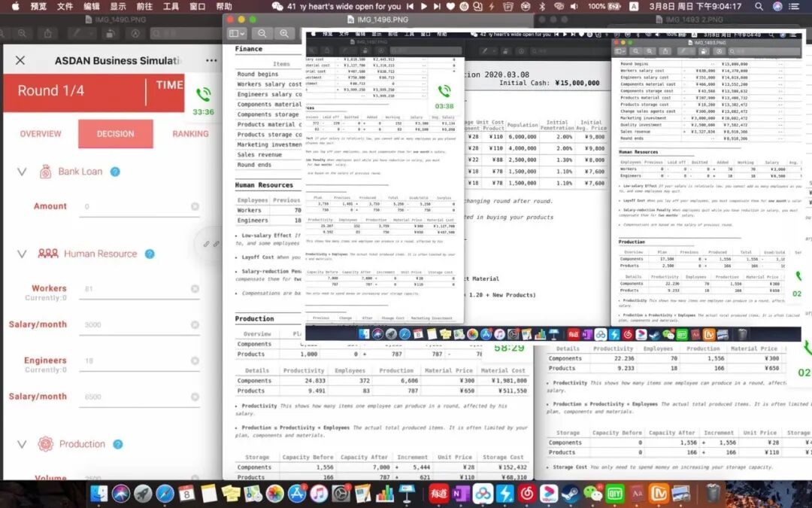Click the search field in IMG_1490.PNG window
812x508 pixels.
pos(186,34)
